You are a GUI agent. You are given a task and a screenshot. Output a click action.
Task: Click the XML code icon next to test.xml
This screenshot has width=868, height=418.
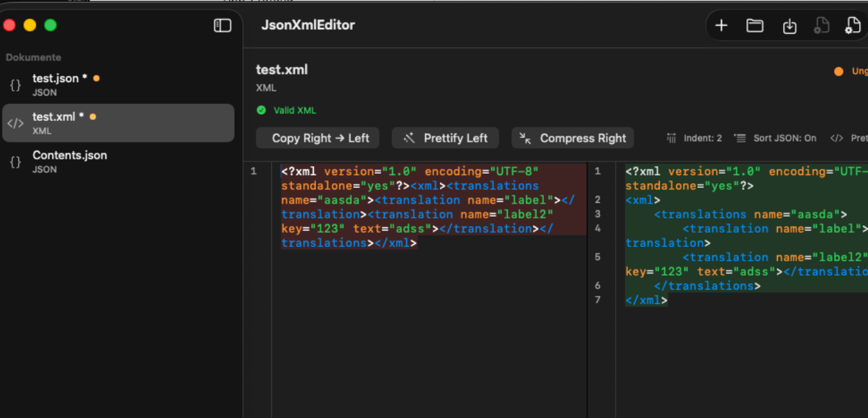14,123
